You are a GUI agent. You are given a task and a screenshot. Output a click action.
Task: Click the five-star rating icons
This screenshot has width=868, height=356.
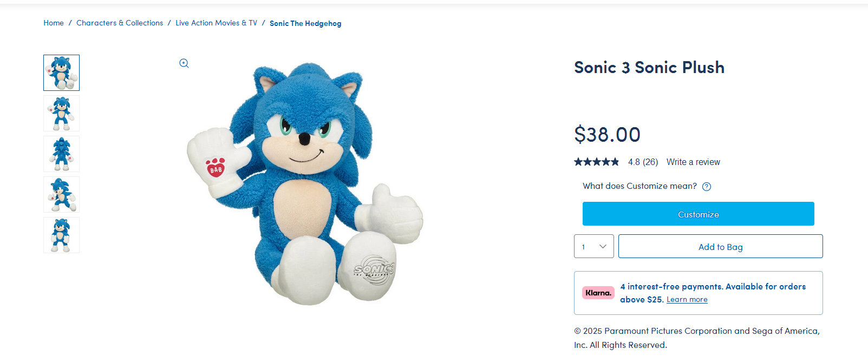click(596, 162)
